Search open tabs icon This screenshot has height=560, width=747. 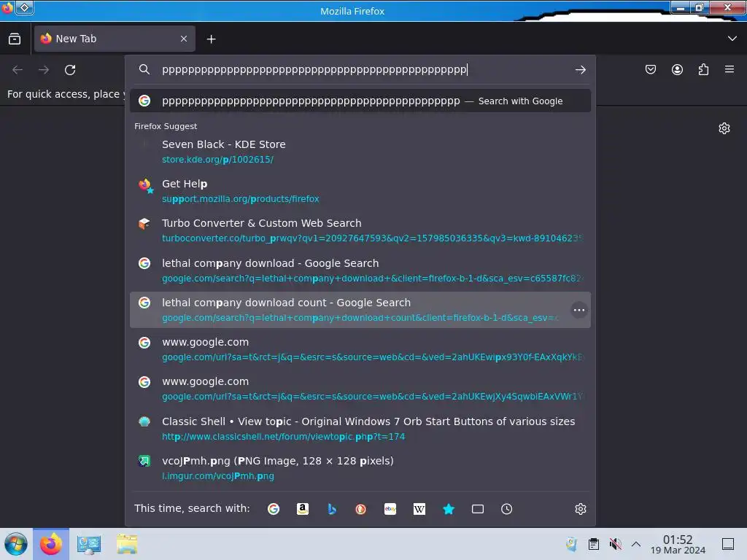pyautogui.click(x=477, y=508)
